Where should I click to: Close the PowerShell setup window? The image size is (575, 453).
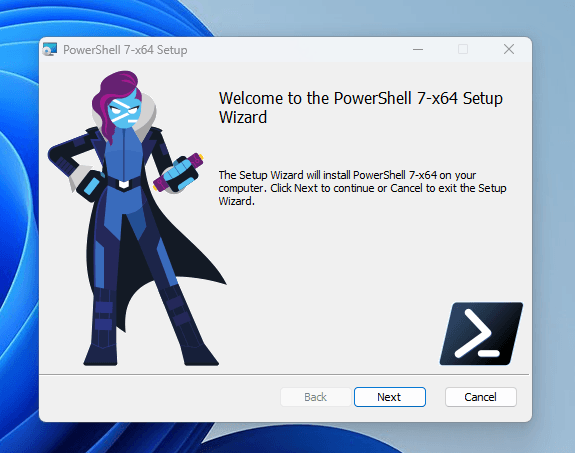click(509, 49)
